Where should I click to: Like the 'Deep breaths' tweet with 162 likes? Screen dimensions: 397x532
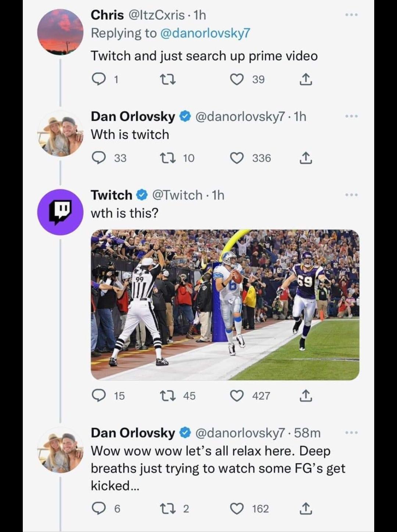point(237,508)
